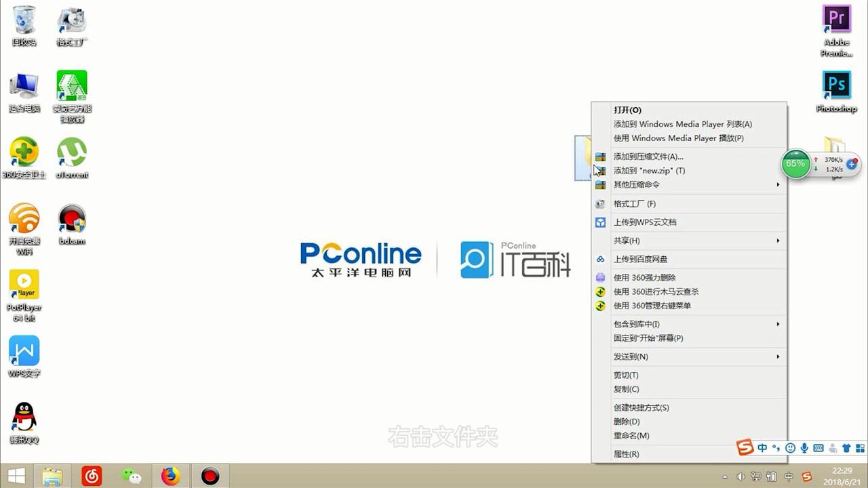
Task: Select the 开启免费WiFi desktop shortcut
Action: pyautogui.click(x=24, y=229)
